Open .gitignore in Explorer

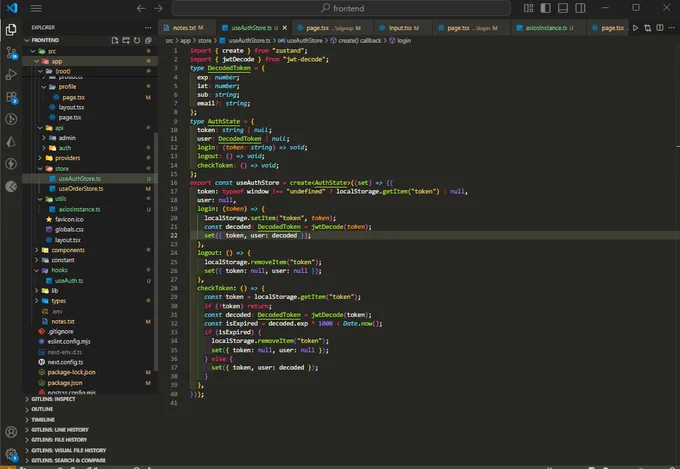pyautogui.click(x=60, y=331)
